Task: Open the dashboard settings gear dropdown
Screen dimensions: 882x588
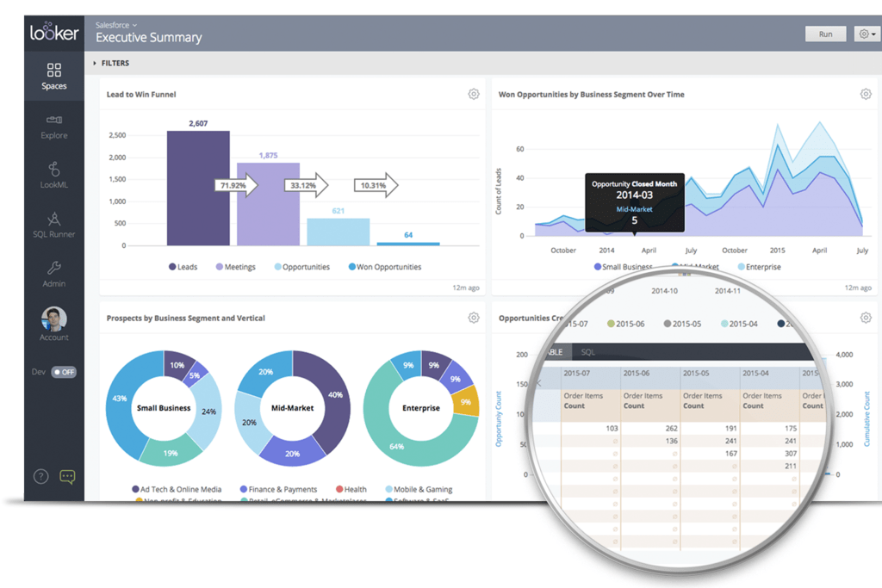Action: coord(866,34)
